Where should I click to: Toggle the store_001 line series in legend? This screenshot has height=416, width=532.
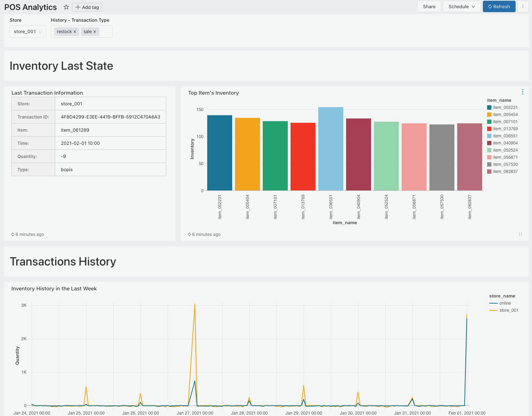(x=504, y=310)
